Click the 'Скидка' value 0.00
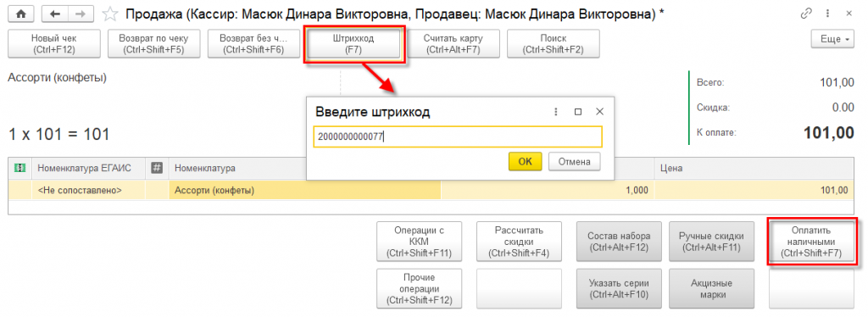Viewport: 868px width, 317px height. point(843,108)
